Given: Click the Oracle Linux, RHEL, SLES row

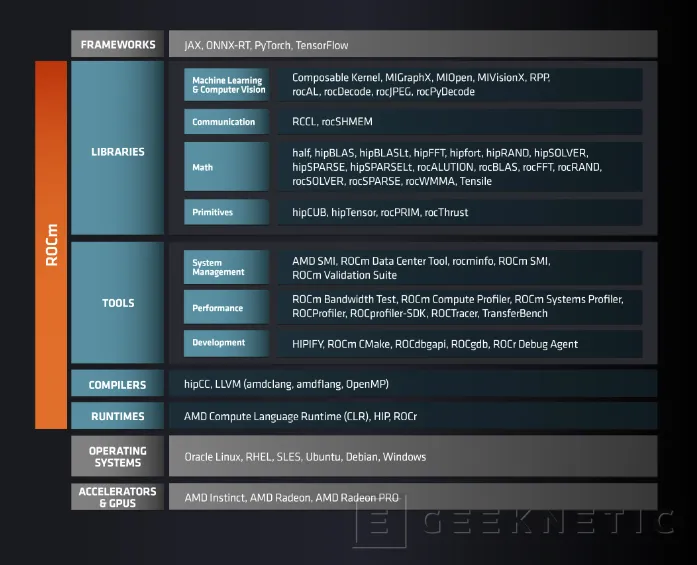Looking at the screenshot, I should pos(413,456).
